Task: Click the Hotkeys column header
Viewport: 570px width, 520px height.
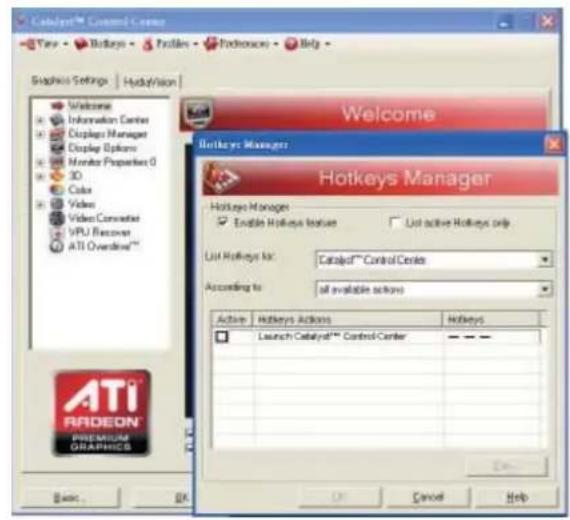Action: pos(490,319)
